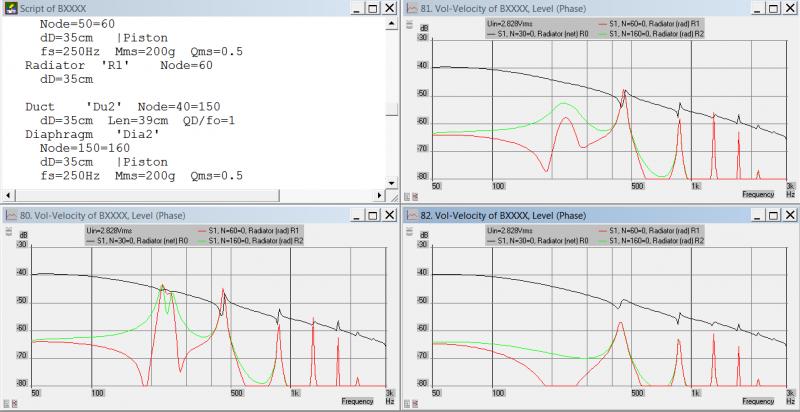Screen dimensions: 800x412
Task: Close chart window 81
Action: tap(790, 8)
